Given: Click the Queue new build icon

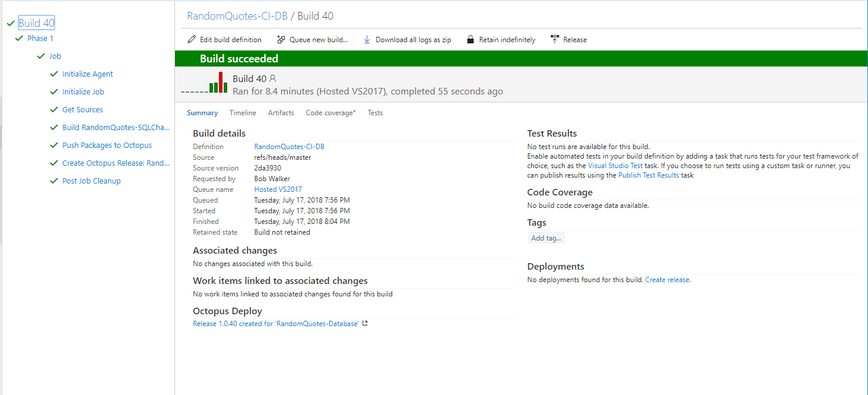Looking at the screenshot, I should coord(281,40).
